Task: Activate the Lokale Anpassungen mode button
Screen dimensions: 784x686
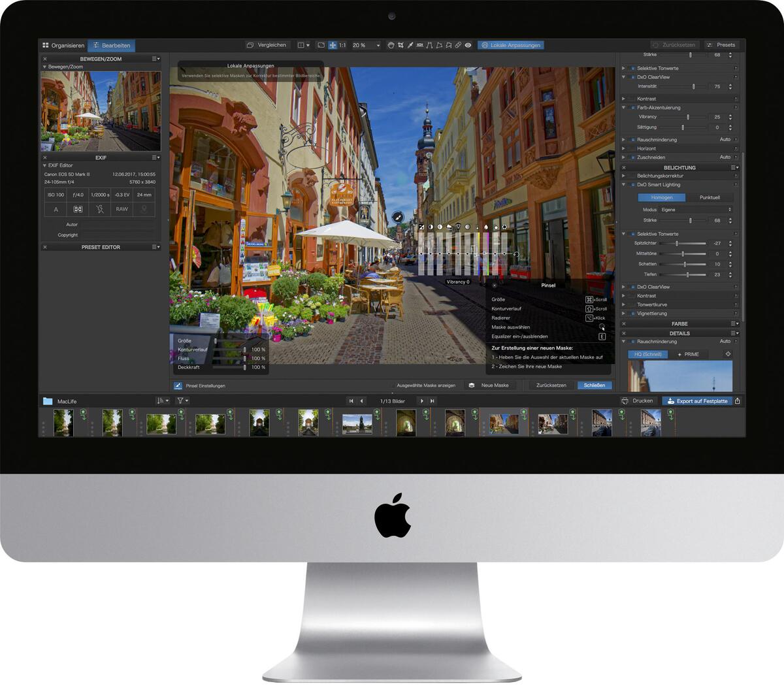Action: tap(512, 45)
